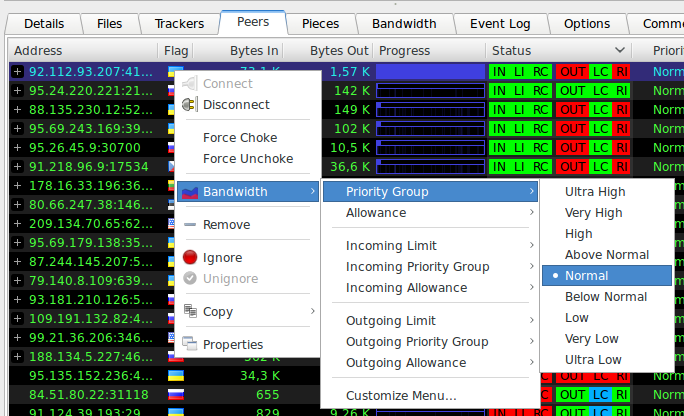The height and width of the screenshot is (416, 684).
Task: Set priority group to High
Action: pyautogui.click(x=607, y=234)
